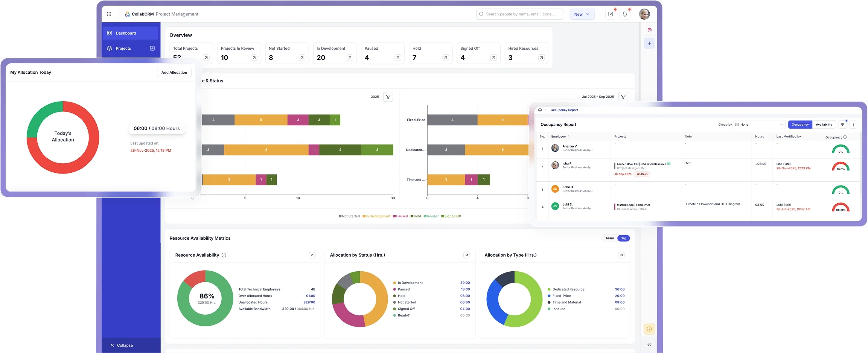
Task: Select the Occupancy toggle button
Action: click(800, 125)
